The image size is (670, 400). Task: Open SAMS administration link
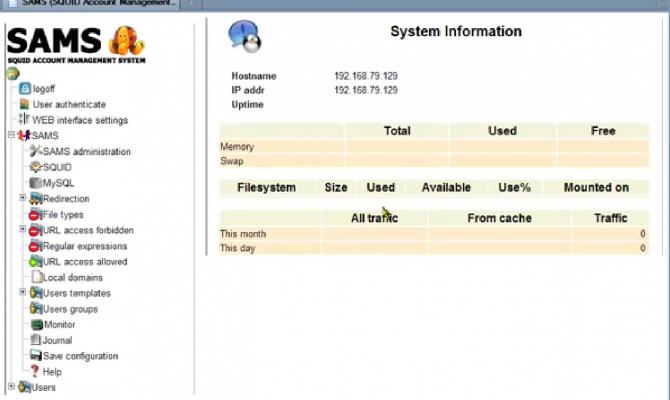(87, 151)
